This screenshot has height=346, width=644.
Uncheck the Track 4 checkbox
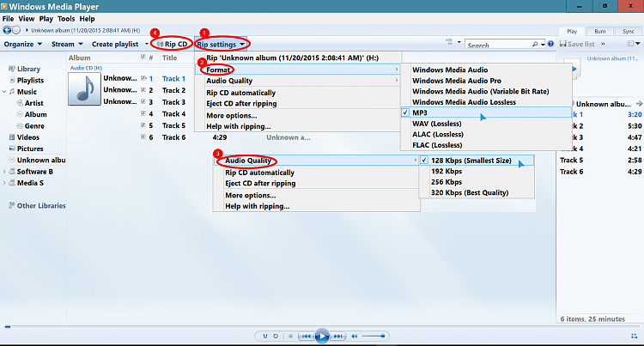(143, 113)
